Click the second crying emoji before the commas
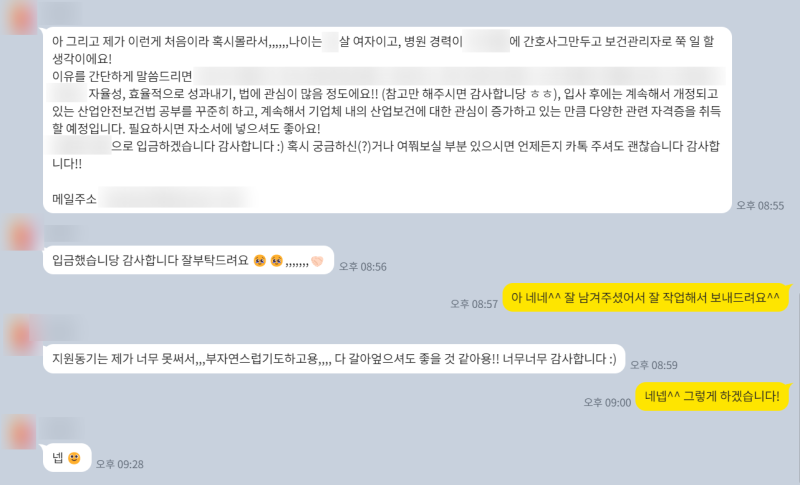 pos(277,261)
